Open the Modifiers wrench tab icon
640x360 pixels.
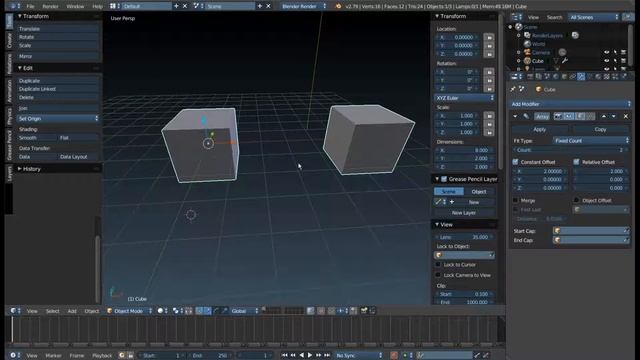pos(581,76)
